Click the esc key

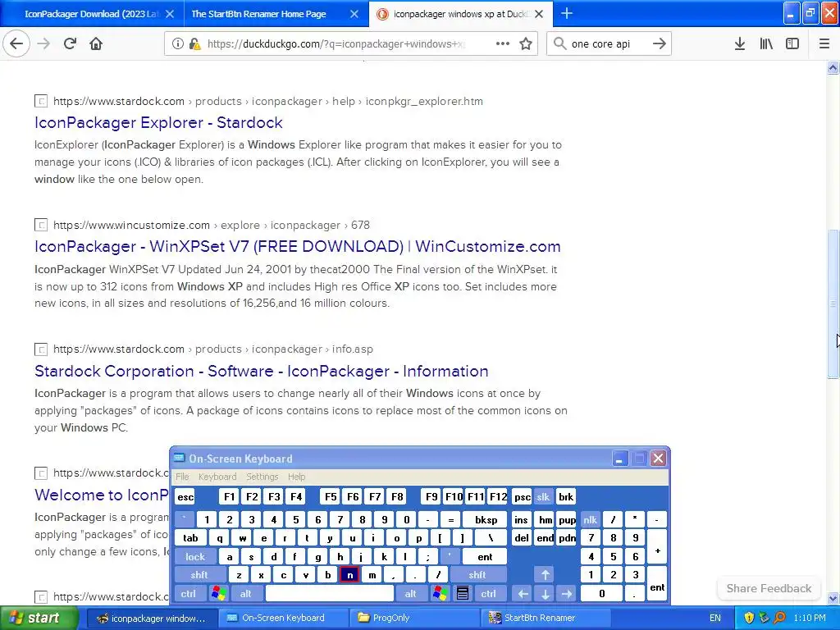point(185,496)
